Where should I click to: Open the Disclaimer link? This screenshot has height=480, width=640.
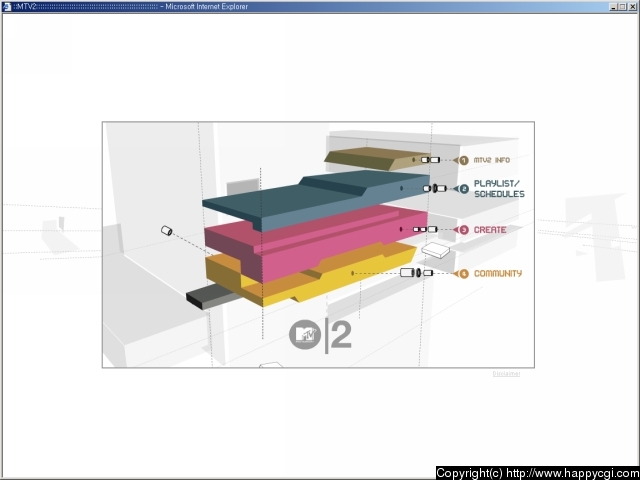pos(506,373)
